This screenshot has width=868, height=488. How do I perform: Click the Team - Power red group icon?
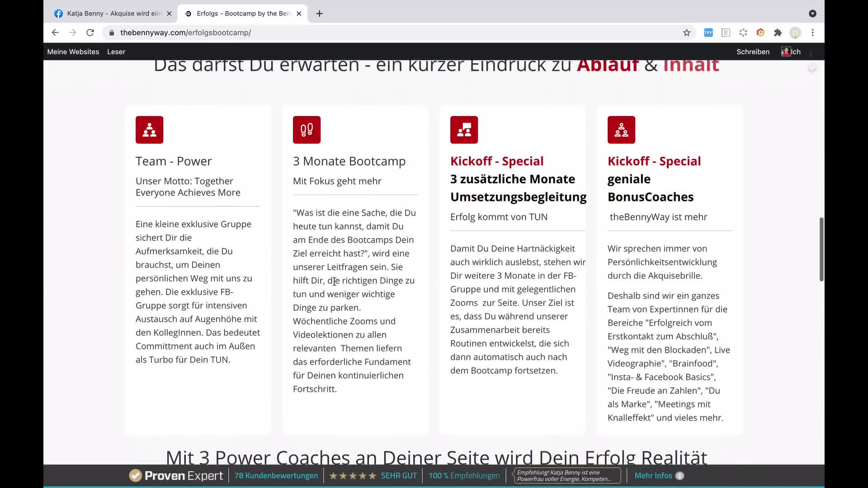(149, 130)
